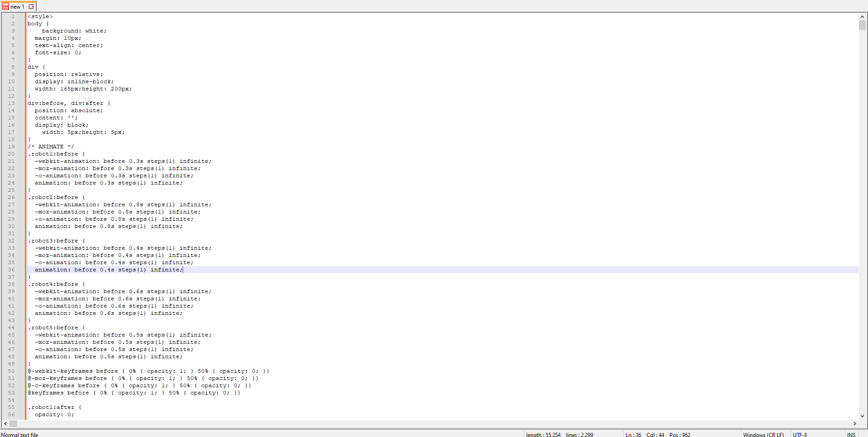Click the red unsaved disk icon on the tab
Screen dimensions: 868x437
[5, 7]
